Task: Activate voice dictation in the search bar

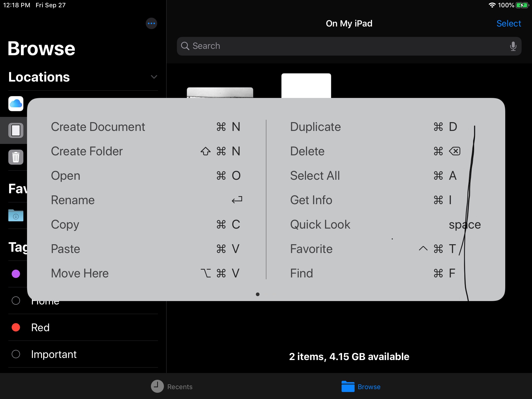Action: (513, 46)
